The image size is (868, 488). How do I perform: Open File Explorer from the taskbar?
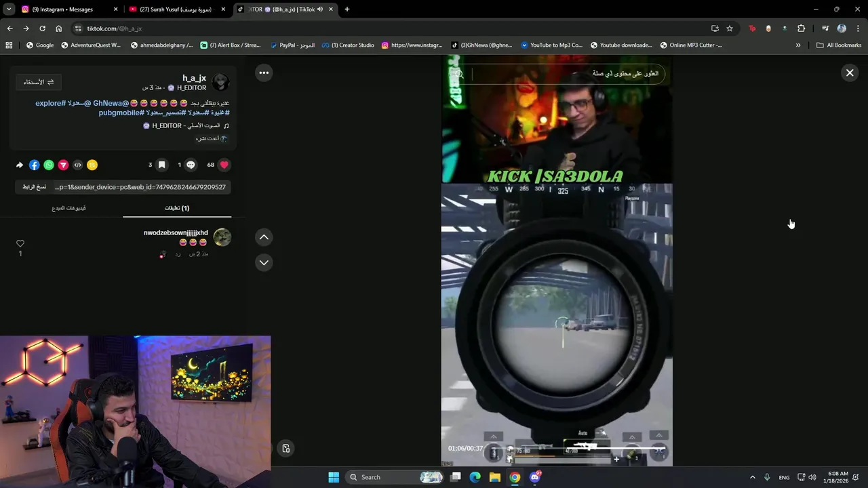495,477
